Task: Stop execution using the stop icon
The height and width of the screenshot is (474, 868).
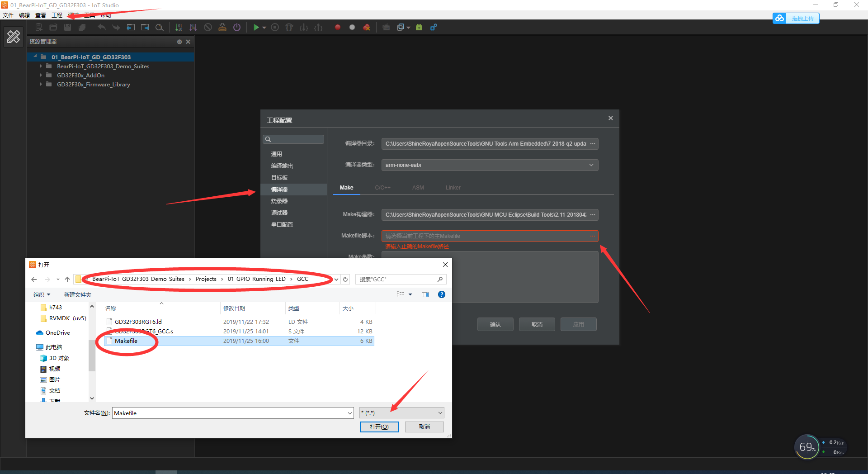Action: pyautogui.click(x=275, y=27)
